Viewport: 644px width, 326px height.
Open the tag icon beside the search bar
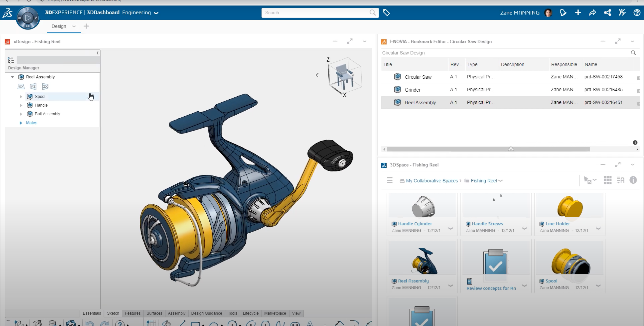(x=386, y=13)
